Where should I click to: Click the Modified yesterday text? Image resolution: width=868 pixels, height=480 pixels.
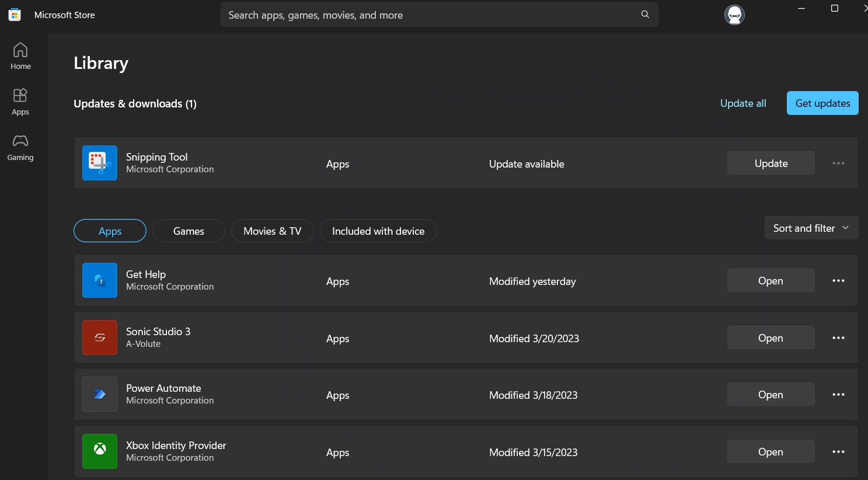[x=532, y=281]
